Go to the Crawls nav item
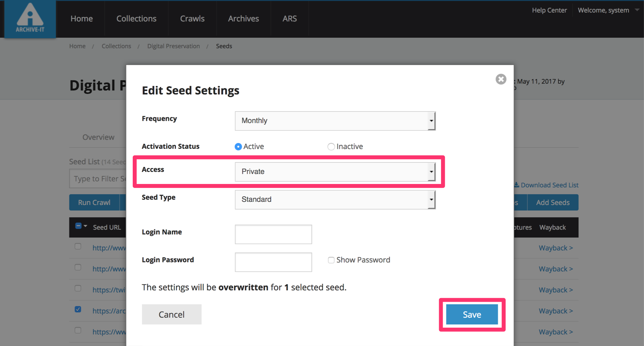644x346 pixels. click(x=192, y=19)
